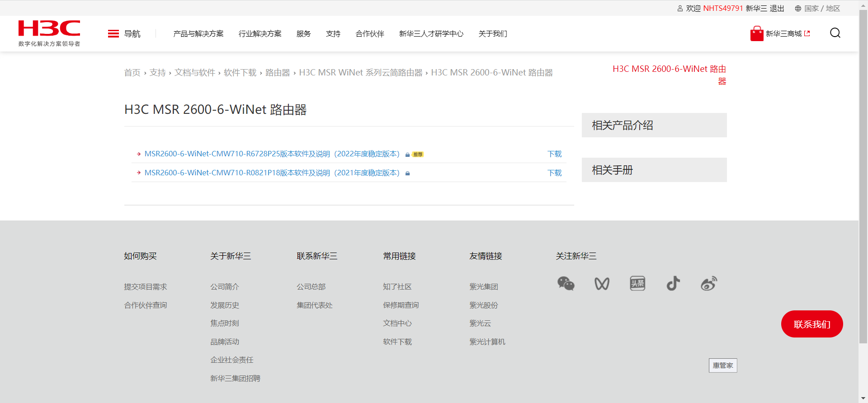Go to 支持 breadcrumb
868x403 pixels.
click(158, 73)
